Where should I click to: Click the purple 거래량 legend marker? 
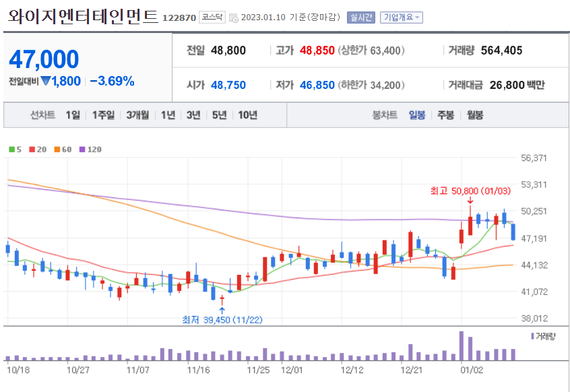[532, 336]
